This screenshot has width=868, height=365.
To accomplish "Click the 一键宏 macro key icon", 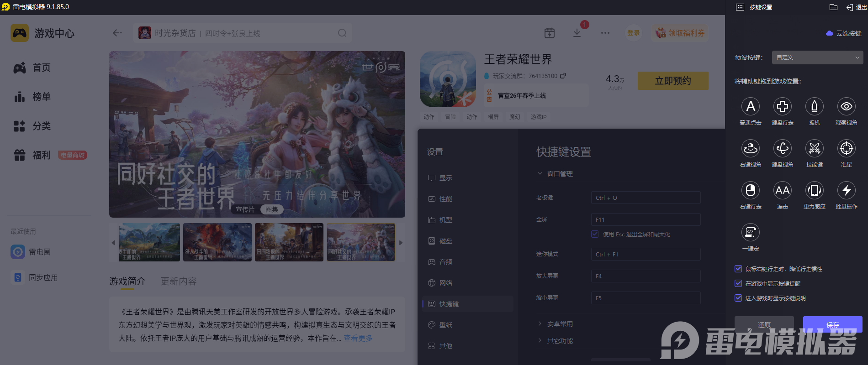I will coord(750,232).
